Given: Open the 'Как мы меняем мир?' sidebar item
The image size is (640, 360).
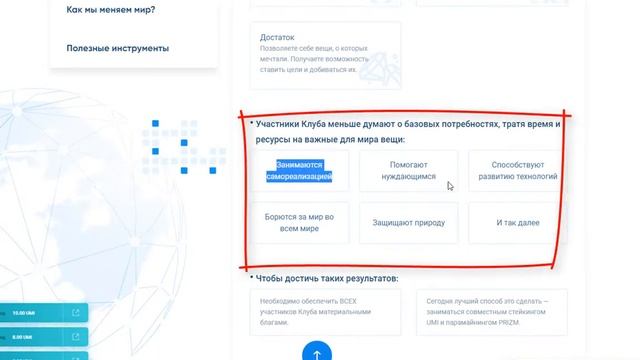Looking at the screenshot, I should tap(111, 9).
